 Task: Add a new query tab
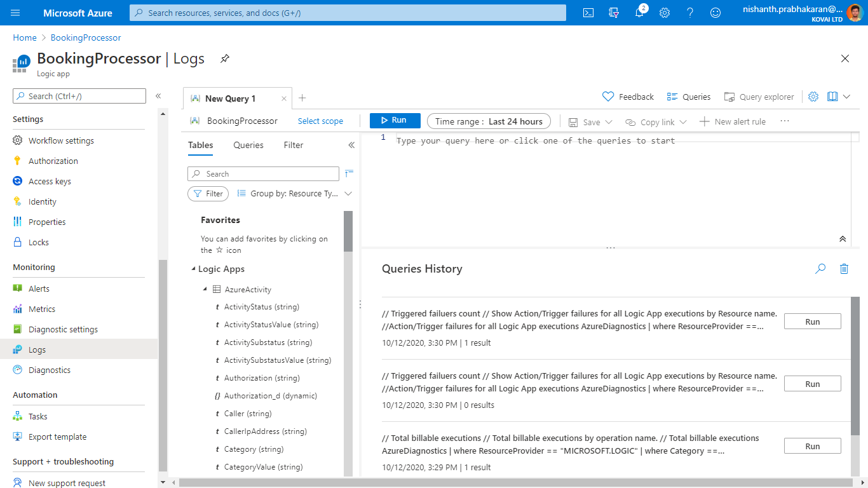click(302, 98)
